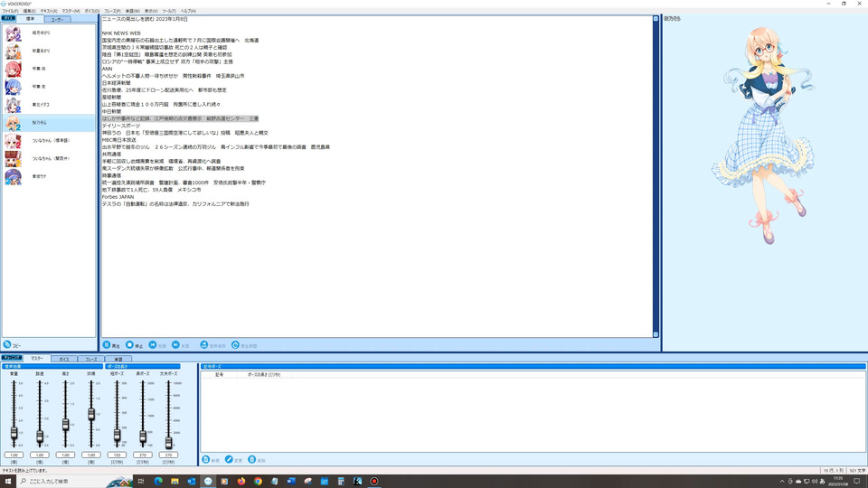Click the text editor scrollbar down arrow
868x488 pixels.
tap(656, 334)
